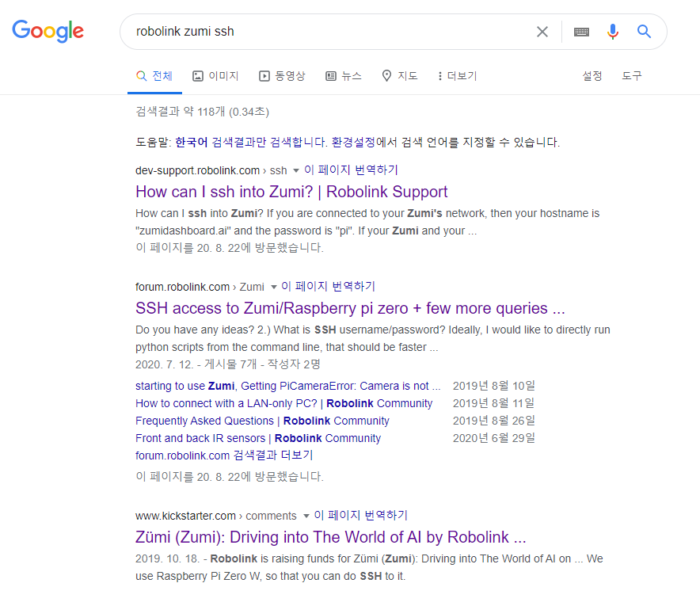700x606 pixels.
Task: Click the forum.robolink.com › Zumi URL text
Action: [x=200, y=287]
